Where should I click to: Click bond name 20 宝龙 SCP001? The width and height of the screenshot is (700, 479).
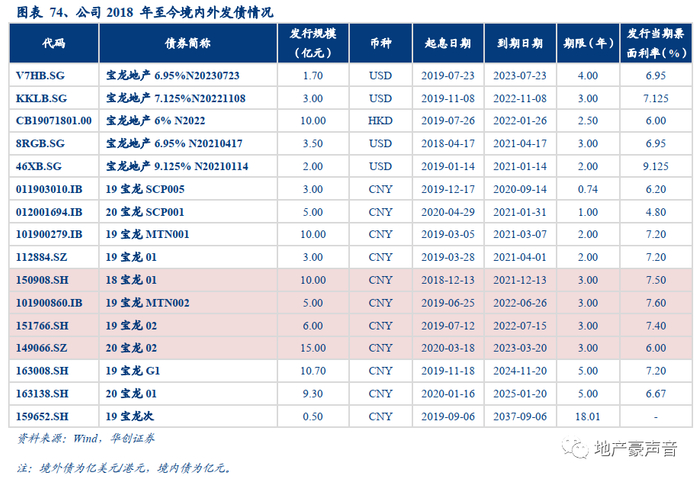point(145,212)
